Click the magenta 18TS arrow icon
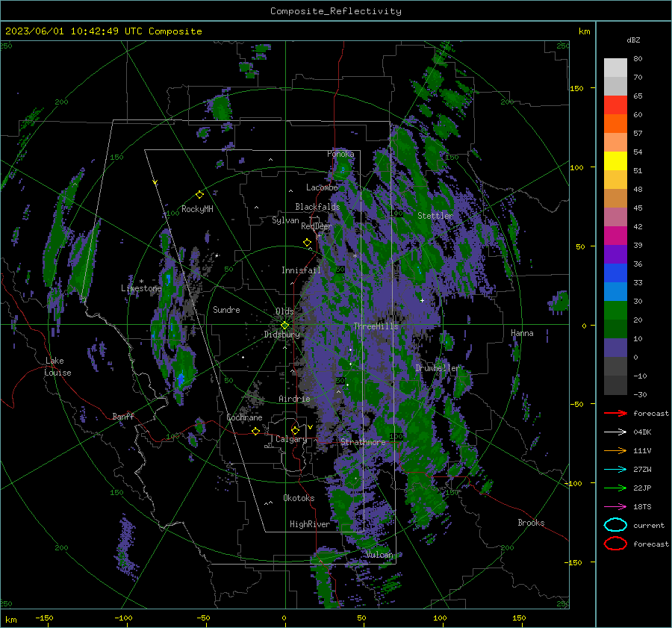Viewport: 672px width, 628px height. coord(615,507)
